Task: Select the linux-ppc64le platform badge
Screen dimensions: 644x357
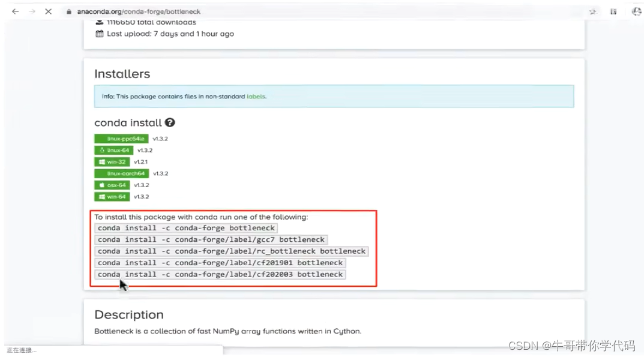Action: tap(121, 139)
